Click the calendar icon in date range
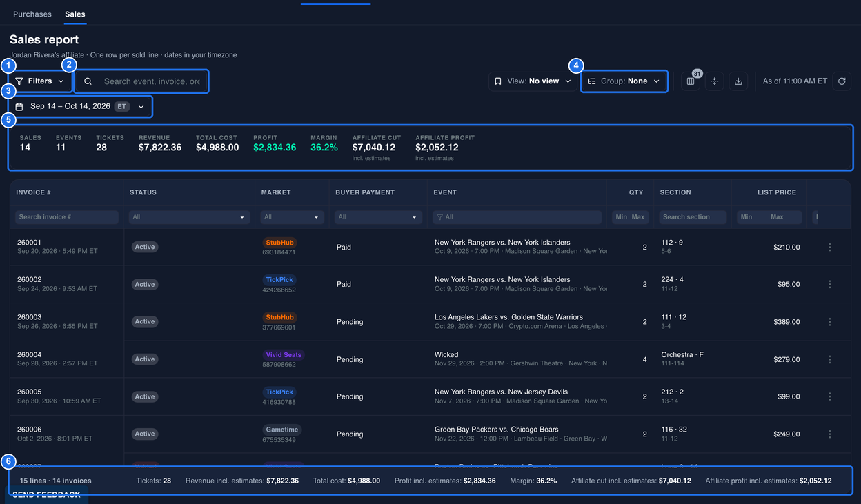The height and width of the screenshot is (504, 861). pyautogui.click(x=19, y=107)
